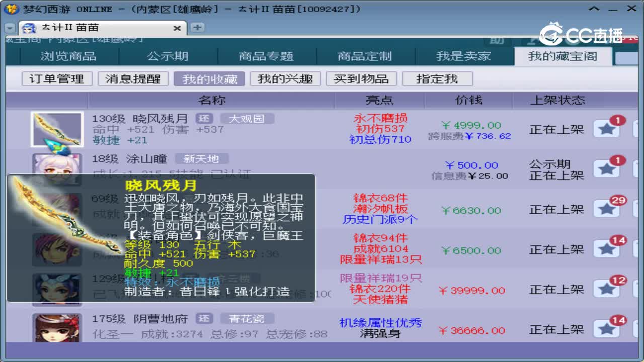This screenshot has height=362, width=644.
Task: Click small button left of tab strip
Action: [10, 28]
